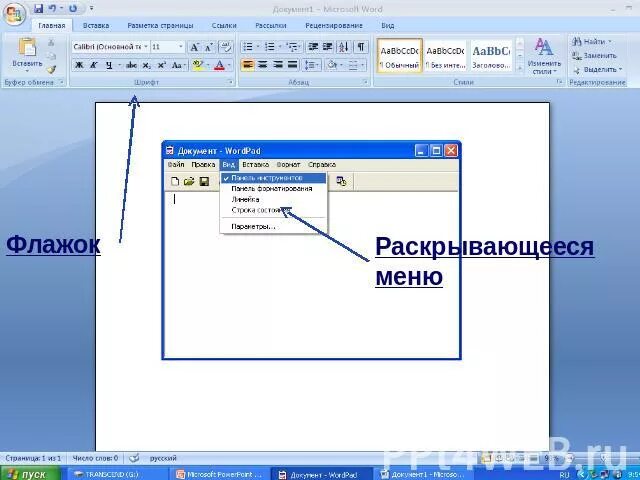
Task: Click the Office button in Word
Action: [14, 13]
